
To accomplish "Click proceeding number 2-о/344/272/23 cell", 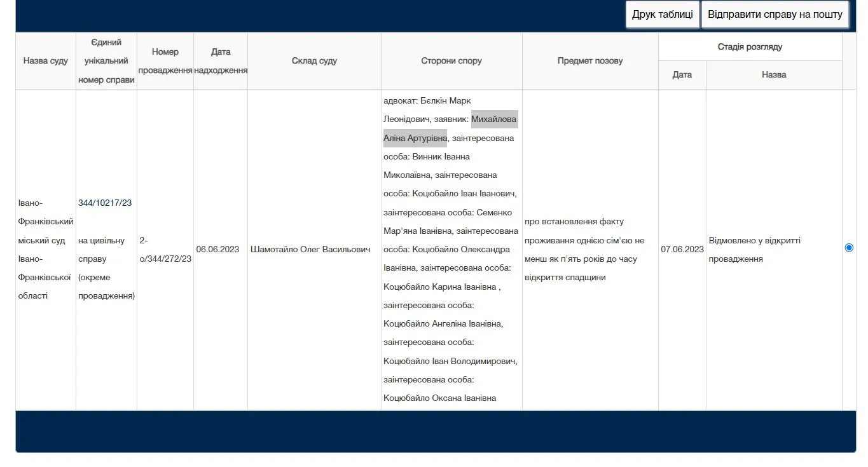I will tap(165, 250).
